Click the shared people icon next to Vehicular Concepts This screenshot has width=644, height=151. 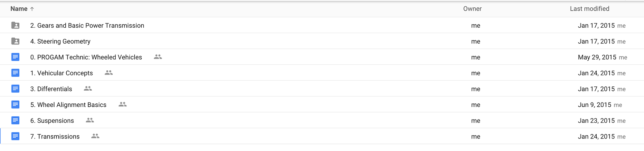[109, 73]
